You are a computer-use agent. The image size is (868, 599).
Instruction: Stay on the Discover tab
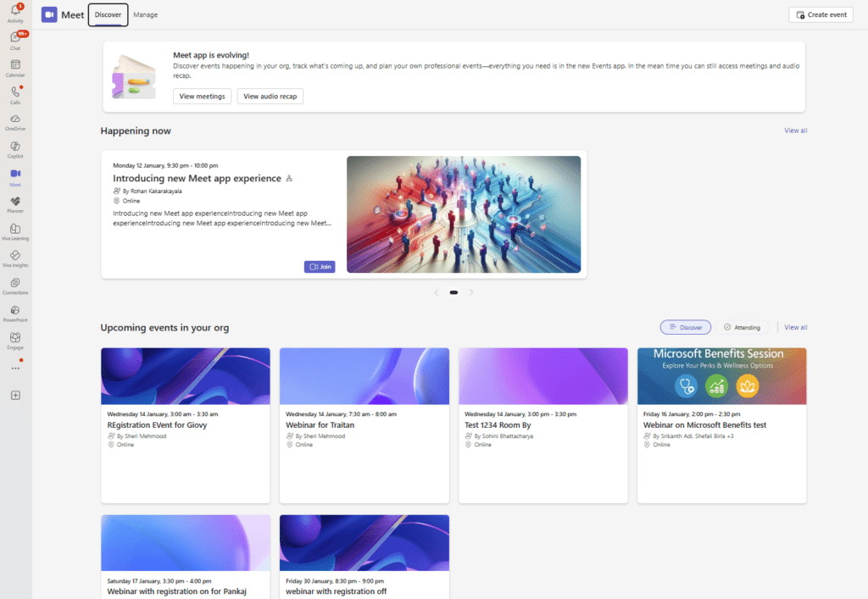(108, 14)
